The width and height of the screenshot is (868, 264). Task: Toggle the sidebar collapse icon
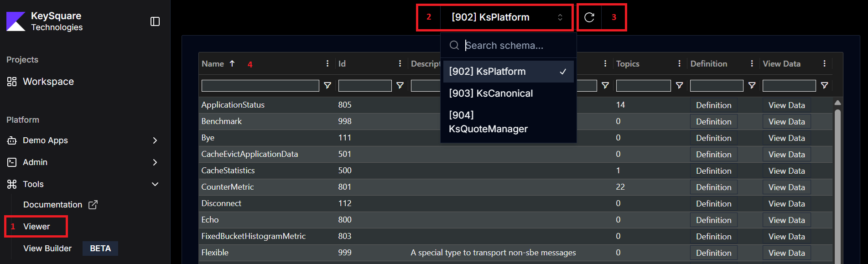coord(155,21)
